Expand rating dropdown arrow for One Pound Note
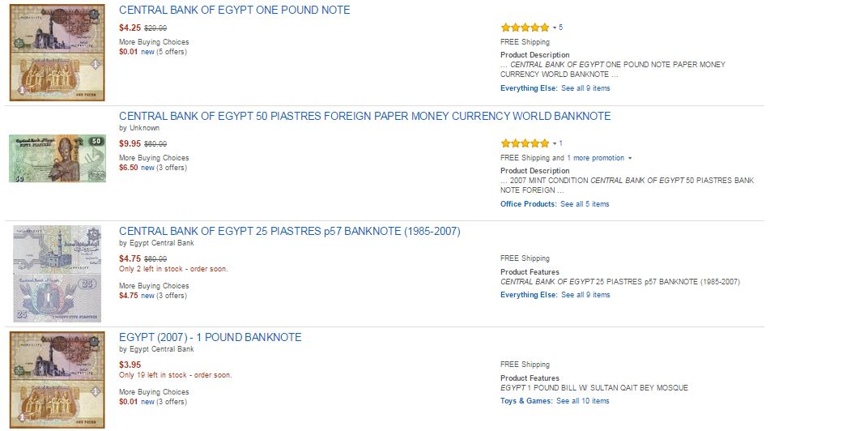 click(554, 28)
